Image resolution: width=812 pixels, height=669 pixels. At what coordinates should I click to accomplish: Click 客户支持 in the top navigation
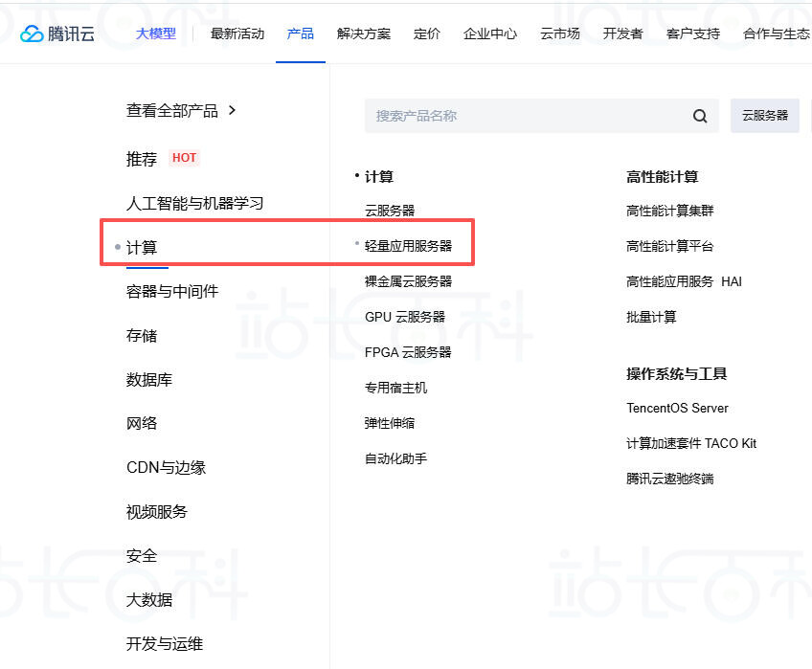(692, 33)
